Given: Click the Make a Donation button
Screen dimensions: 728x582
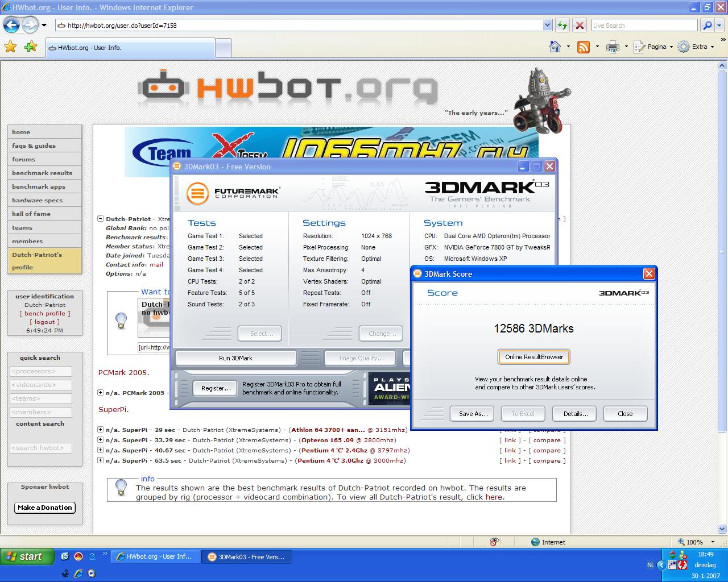Looking at the screenshot, I should pyautogui.click(x=45, y=508).
